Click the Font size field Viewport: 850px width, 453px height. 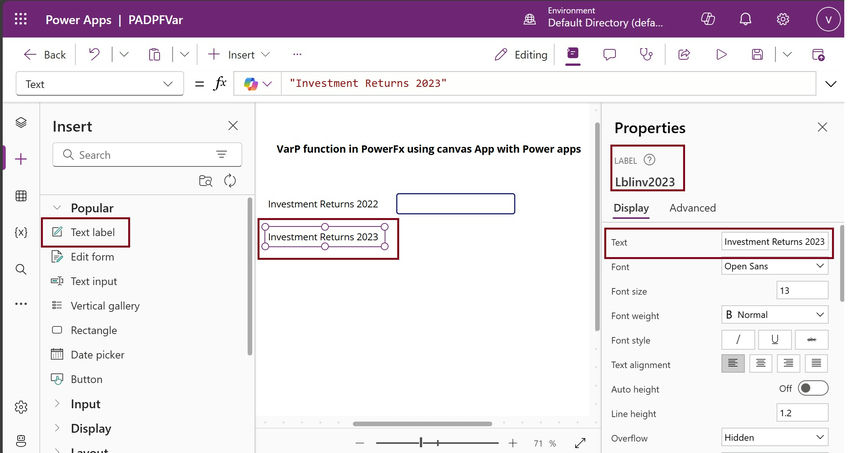tap(802, 290)
